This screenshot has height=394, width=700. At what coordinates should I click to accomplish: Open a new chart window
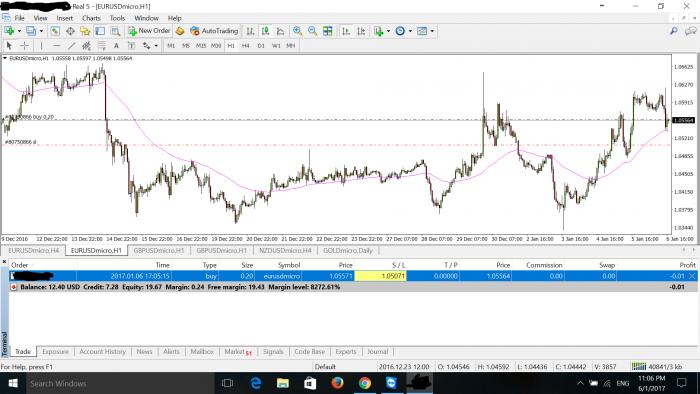pos(9,31)
